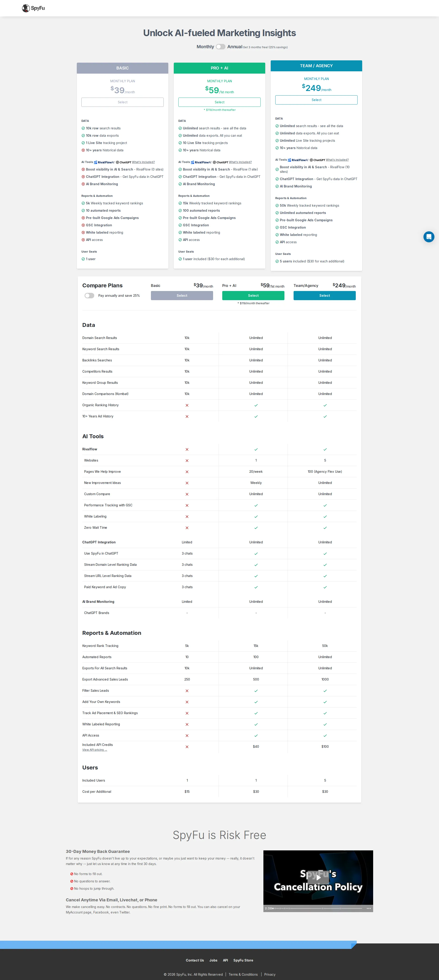Click the red circle icon beside 'No forms to fill out.'

(72, 874)
